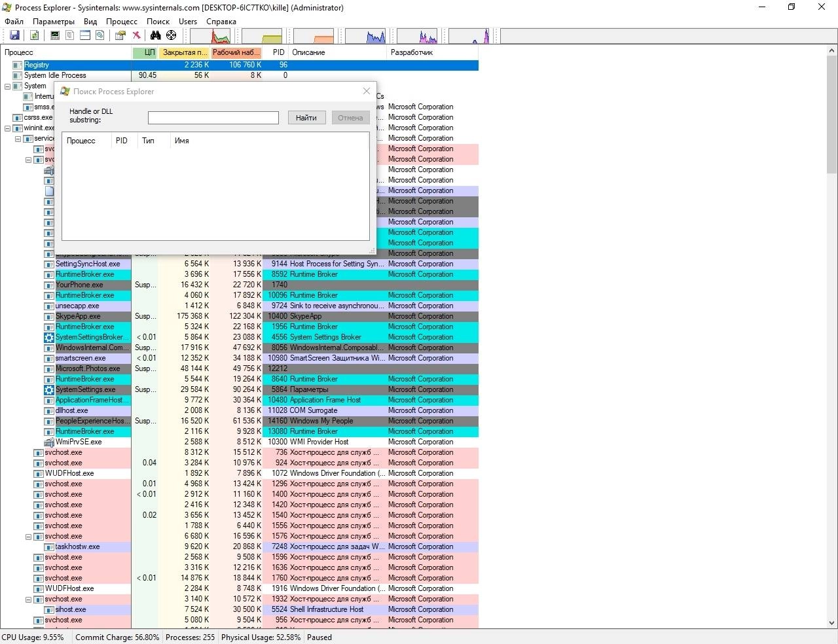Open the blue I/O activity mini graph
838x644 pixels.
coord(366,36)
